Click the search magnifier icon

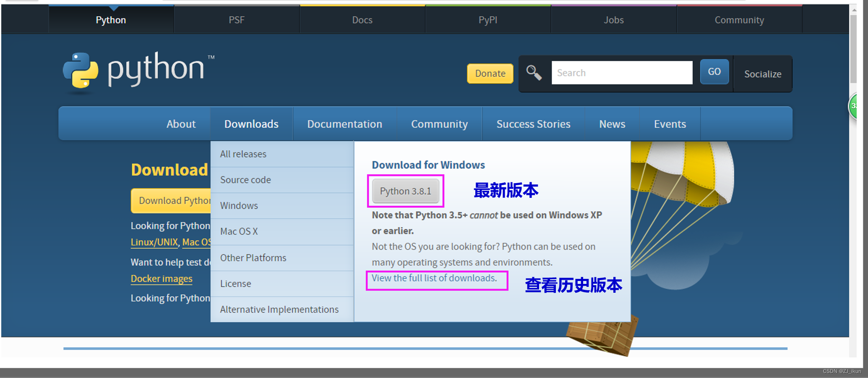(534, 73)
